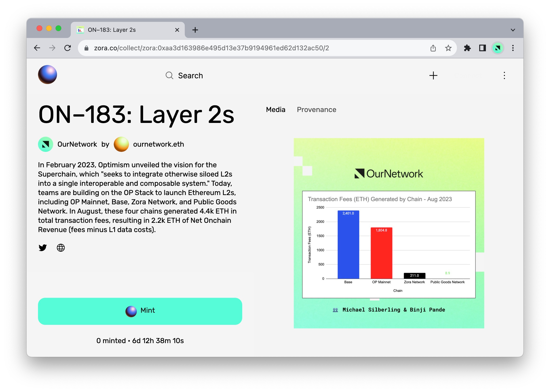Bookmark page with star icon
This screenshot has height=392, width=550.
point(448,48)
